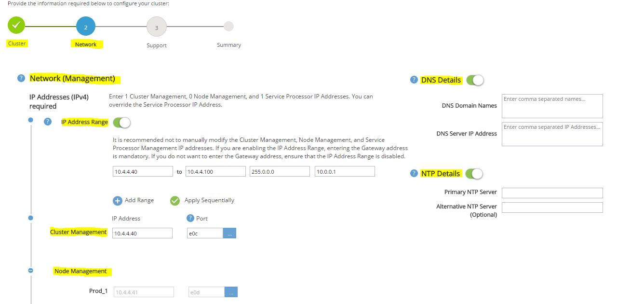Open help for the Port column

point(190,218)
